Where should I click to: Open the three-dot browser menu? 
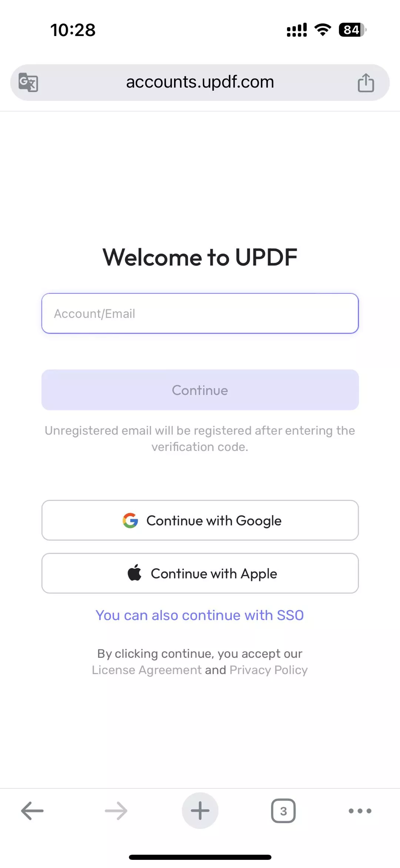click(360, 811)
